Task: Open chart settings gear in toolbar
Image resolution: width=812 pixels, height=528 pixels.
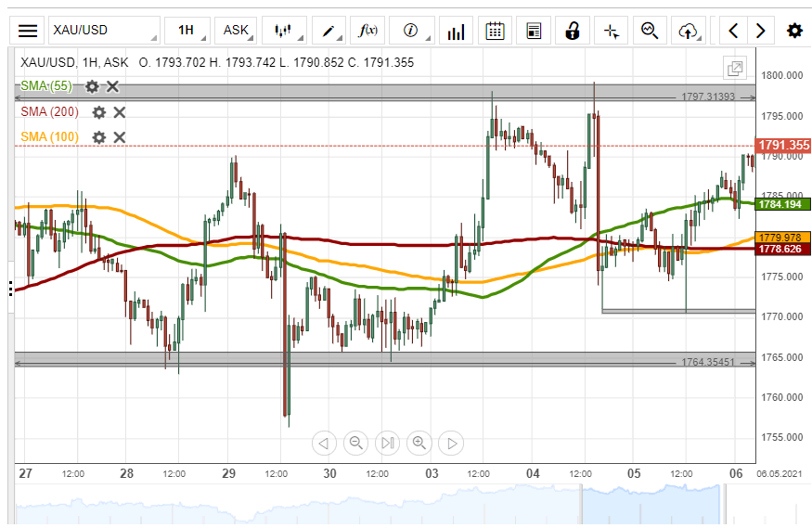Action: click(x=794, y=31)
